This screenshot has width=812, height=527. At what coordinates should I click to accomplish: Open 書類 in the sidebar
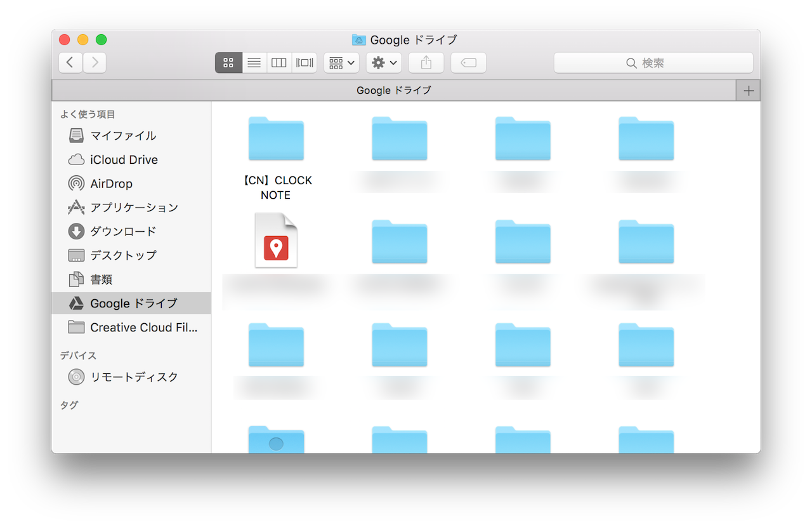[x=131, y=279]
